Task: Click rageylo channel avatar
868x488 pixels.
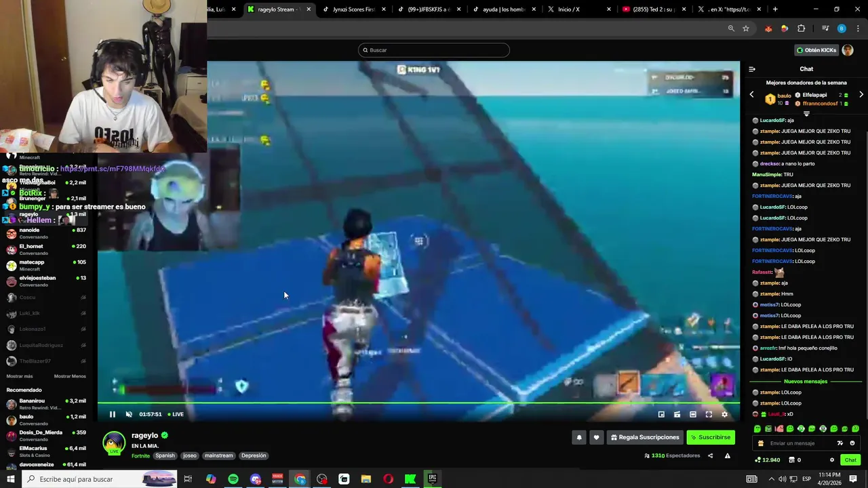Action: pyautogui.click(x=114, y=443)
